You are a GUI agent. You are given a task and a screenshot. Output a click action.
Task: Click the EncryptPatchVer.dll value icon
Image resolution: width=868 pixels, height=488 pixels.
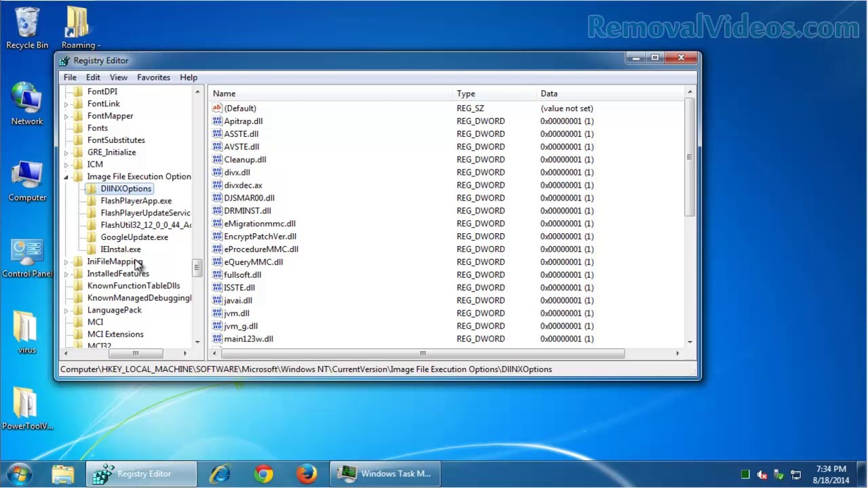(x=217, y=237)
